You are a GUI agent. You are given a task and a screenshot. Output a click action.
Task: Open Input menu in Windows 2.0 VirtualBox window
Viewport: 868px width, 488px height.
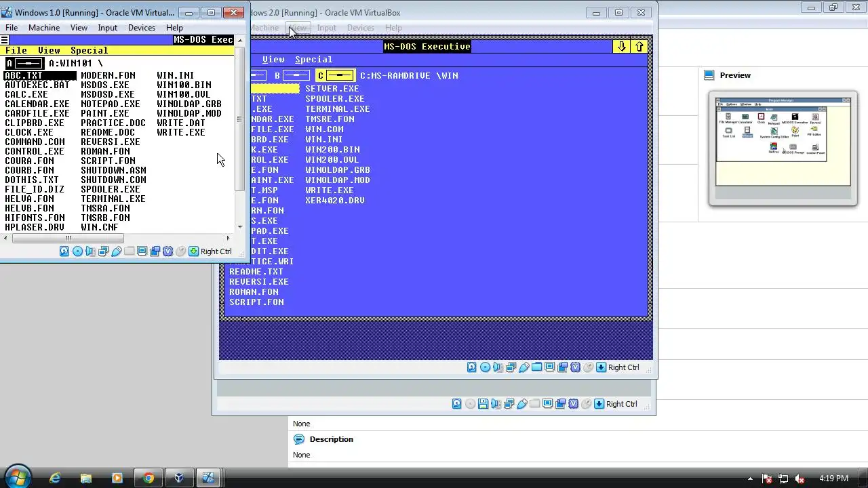click(x=327, y=28)
